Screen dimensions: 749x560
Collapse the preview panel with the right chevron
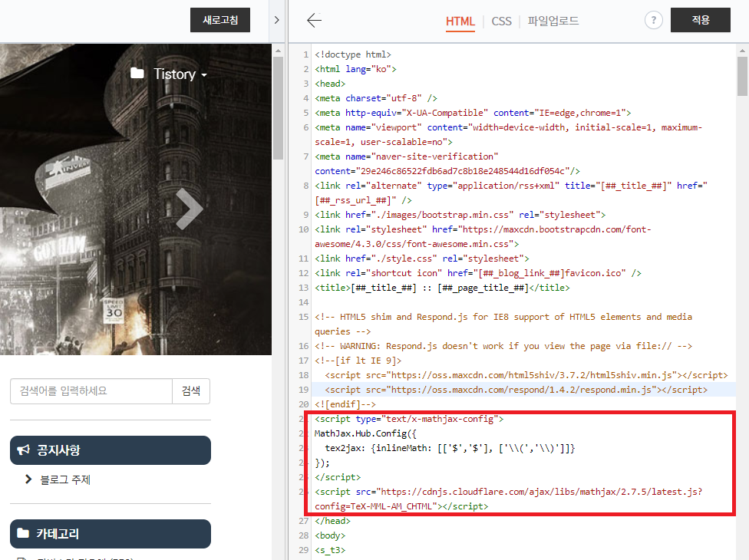[x=276, y=20]
